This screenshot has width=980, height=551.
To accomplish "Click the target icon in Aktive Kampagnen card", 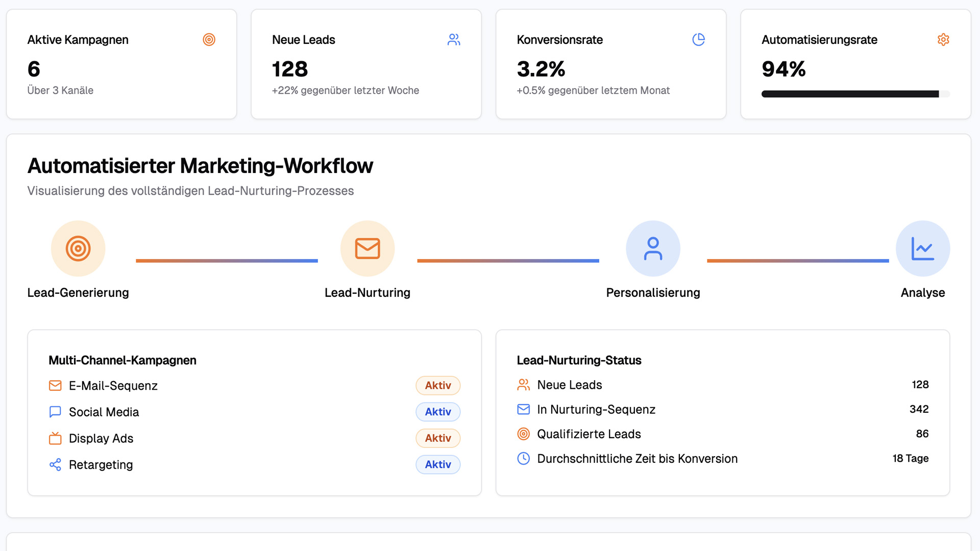I will (x=209, y=39).
